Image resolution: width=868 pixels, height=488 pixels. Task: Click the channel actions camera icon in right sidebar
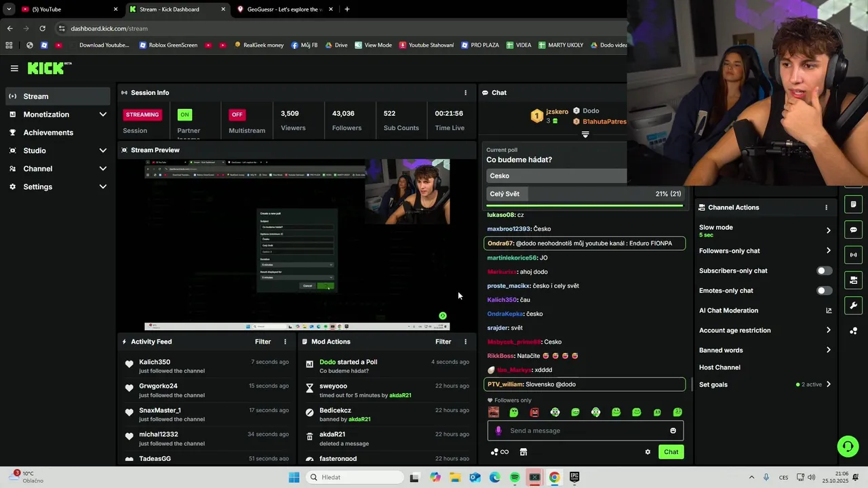[x=853, y=280]
